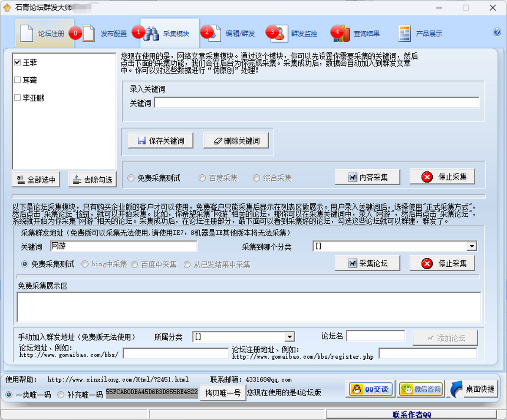Click the binoculars icon for 采集模块
The image size is (507, 420).
(151, 34)
